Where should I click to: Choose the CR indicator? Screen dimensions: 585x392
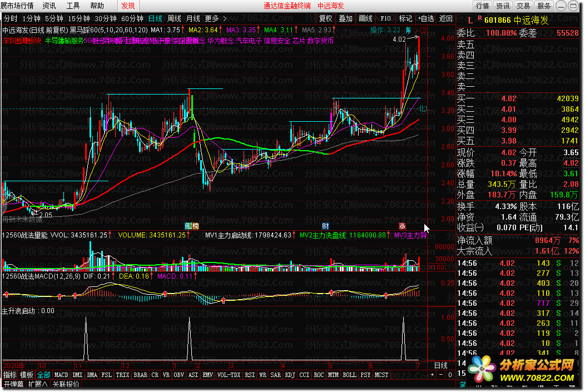(x=155, y=375)
